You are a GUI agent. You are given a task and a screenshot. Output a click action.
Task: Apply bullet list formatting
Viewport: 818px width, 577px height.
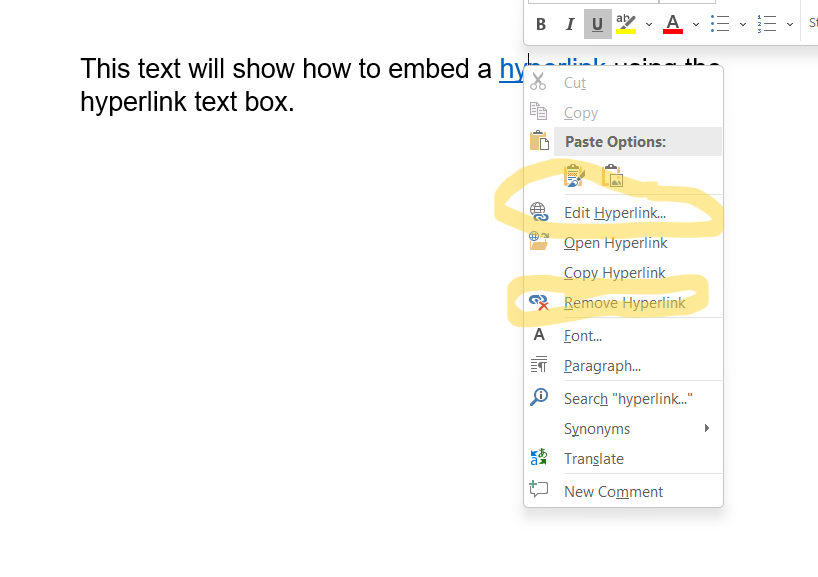click(720, 24)
